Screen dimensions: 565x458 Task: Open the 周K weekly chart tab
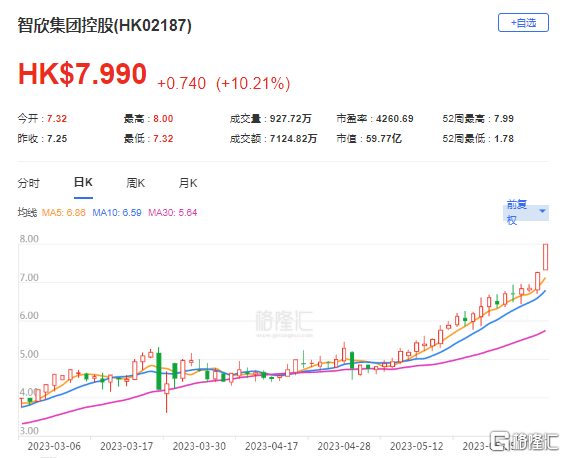pos(135,183)
